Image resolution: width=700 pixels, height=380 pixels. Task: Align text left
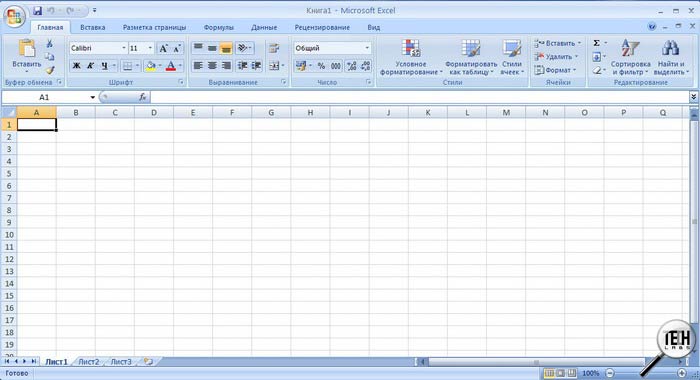(198, 66)
